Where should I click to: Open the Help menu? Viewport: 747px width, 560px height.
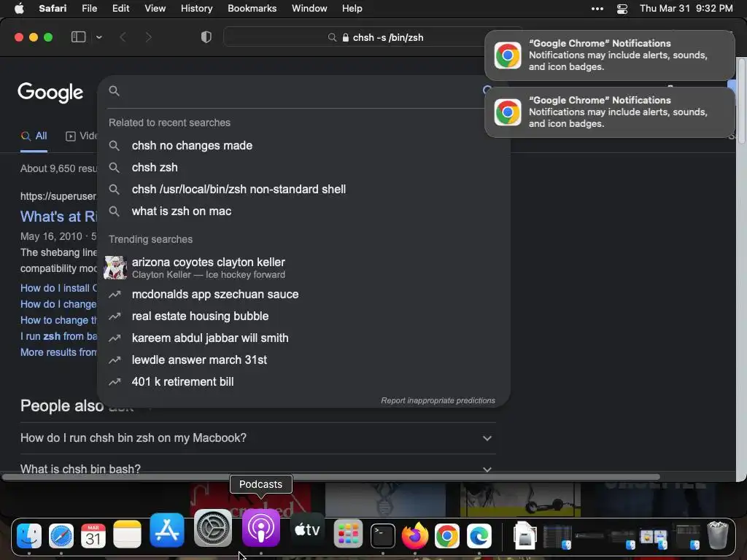[352, 9]
